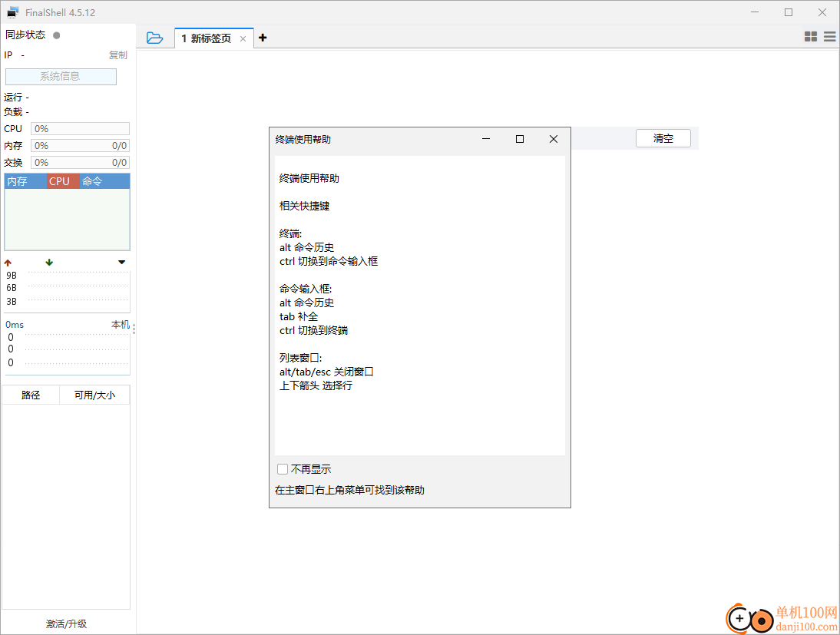Image resolution: width=840 pixels, height=635 pixels.
Task: Expand the network interface dropdown arrow
Action: click(121, 262)
